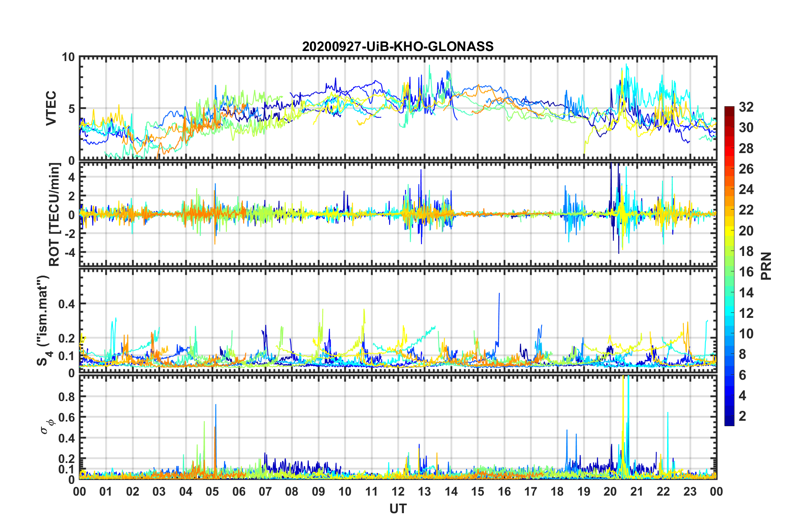Click the sigma-phi axis tick "0.6"
Viewport: 796px width, 532px height.
pyautogui.click(x=66, y=417)
